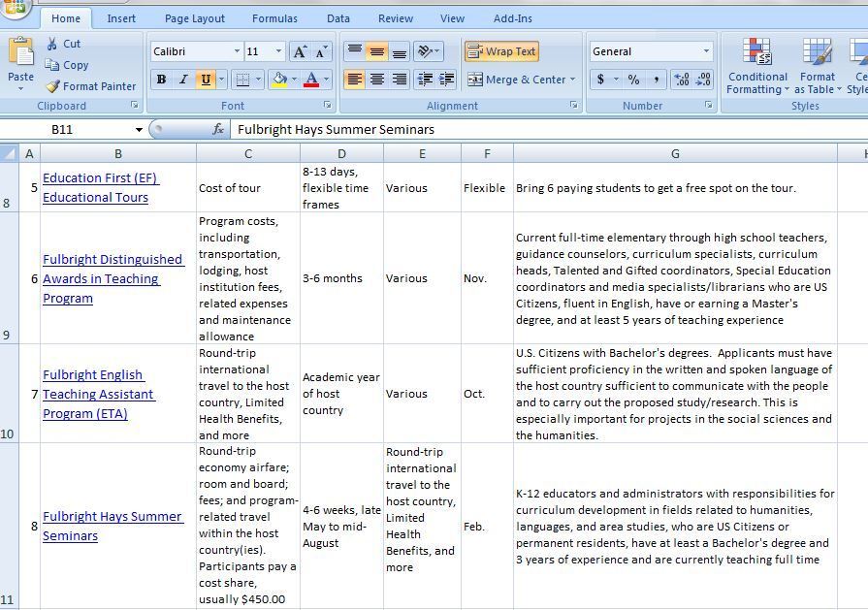Screen dimensions: 868x610
Task: Apply Percent Style format
Action: (633, 80)
